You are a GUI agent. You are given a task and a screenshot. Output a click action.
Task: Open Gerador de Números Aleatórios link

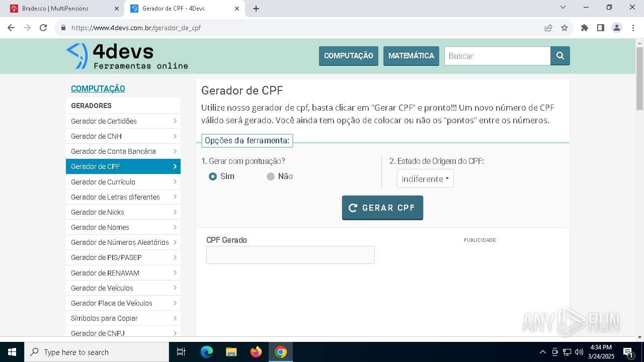pyautogui.click(x=123, y=242)
